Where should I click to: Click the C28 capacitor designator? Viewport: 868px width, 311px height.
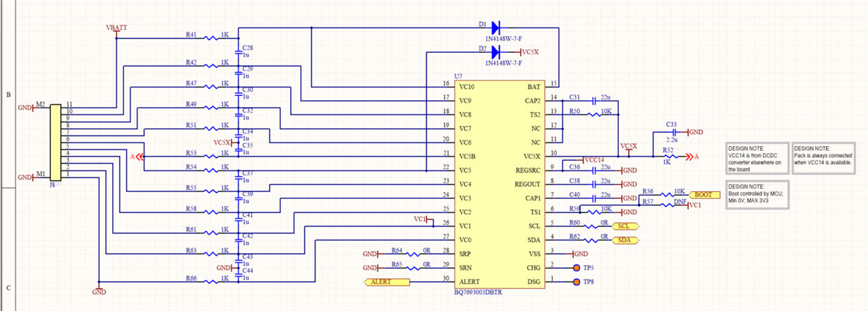pyautogui.click(x=248, y=48)
